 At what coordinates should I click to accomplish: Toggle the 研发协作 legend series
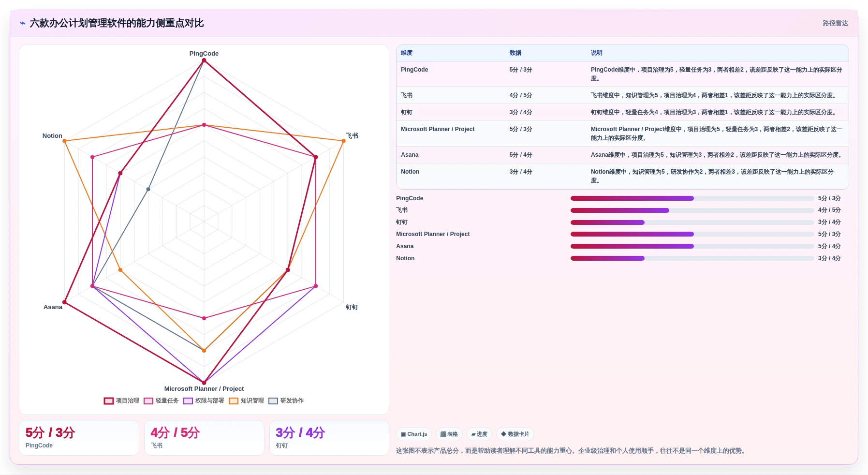point(286,401)
